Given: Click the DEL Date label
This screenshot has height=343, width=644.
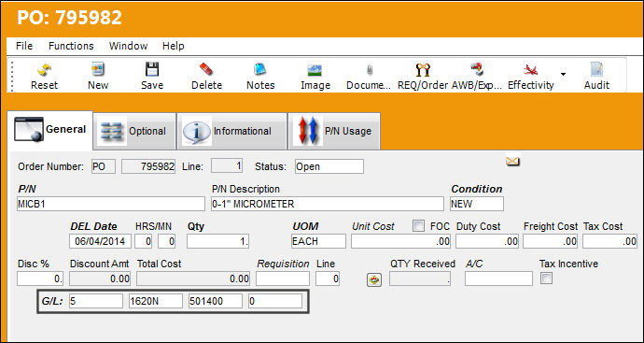Looking at the screenshot, I should point(93,226).
